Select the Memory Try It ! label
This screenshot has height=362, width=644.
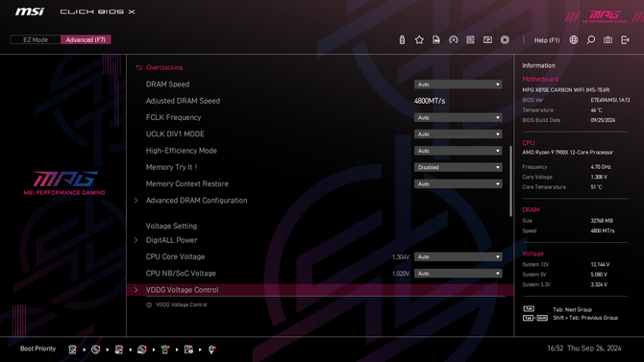(171, 167)
